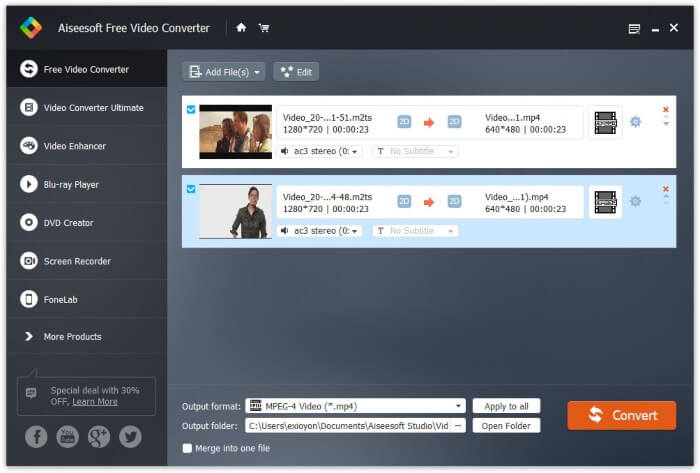The height and width of the screenshot is (473, 700).
Task: Open the Twitter icon
Action: point(130,437)
